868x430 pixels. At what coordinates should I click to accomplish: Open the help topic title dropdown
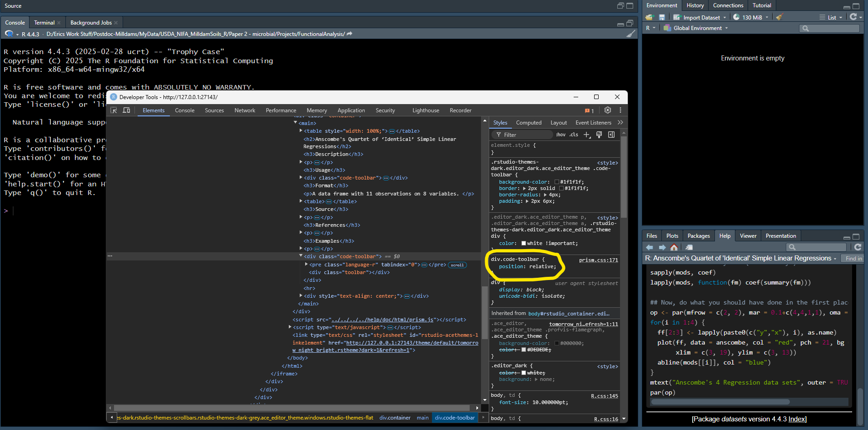(x=835, y=259)
